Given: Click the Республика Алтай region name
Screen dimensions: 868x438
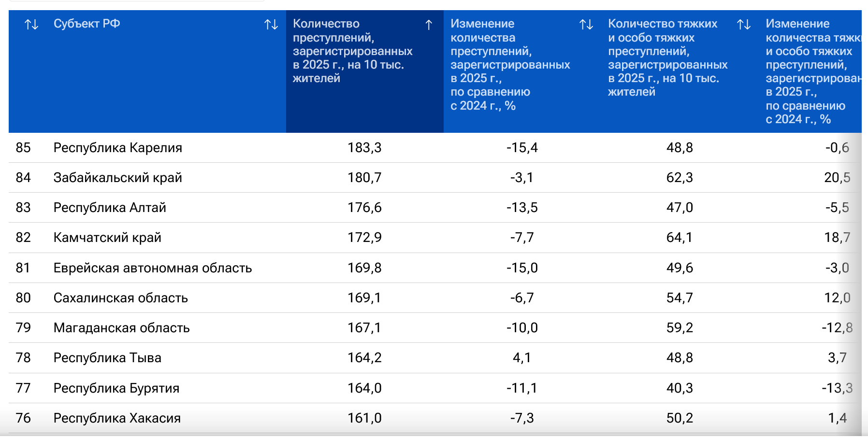Looking at the screenshot, I should point(110,208).
